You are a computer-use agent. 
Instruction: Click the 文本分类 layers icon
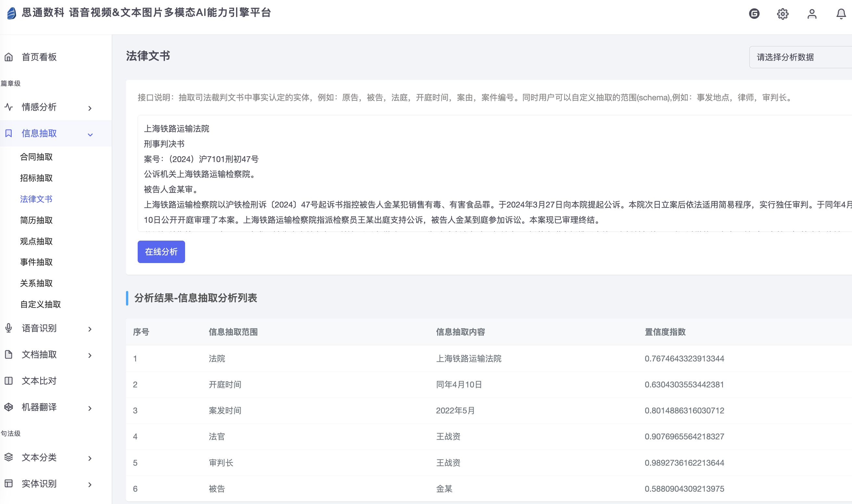click(x=9, y=457)
